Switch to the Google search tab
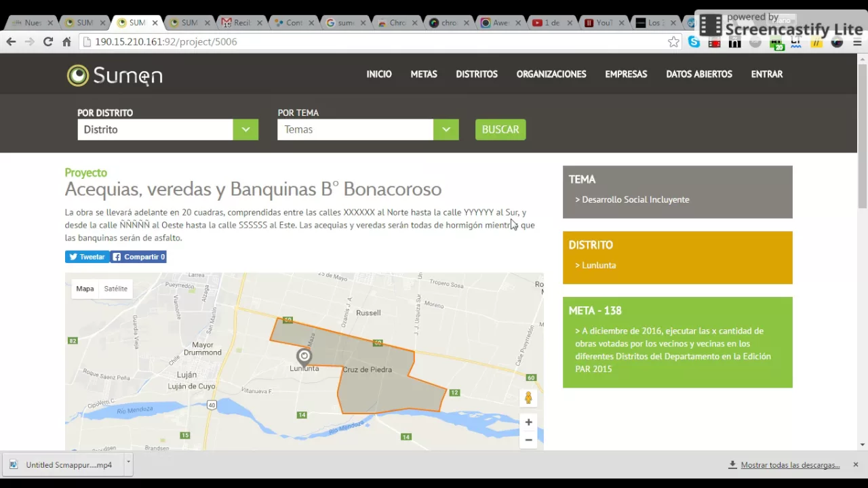This screenshot has height=488, width=868. pyautogui.click(x=344, y=23)
